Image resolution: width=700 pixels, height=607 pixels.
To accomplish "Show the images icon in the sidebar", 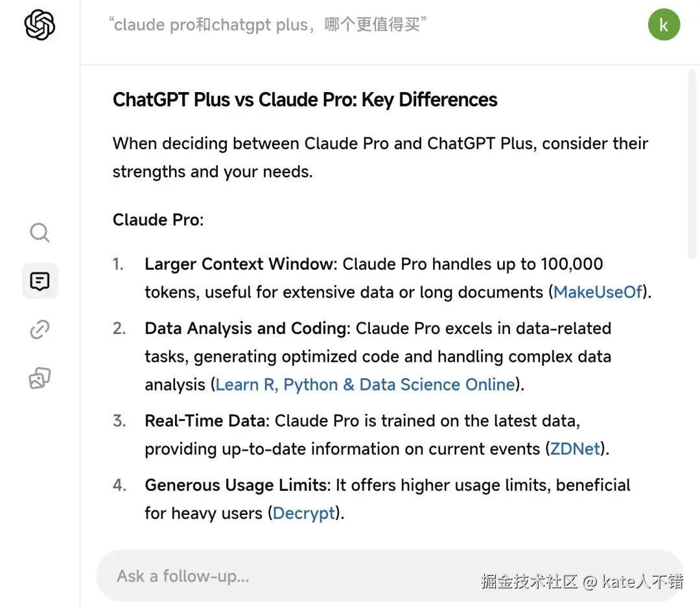I will pyautogui.click(x=40, y=378).
